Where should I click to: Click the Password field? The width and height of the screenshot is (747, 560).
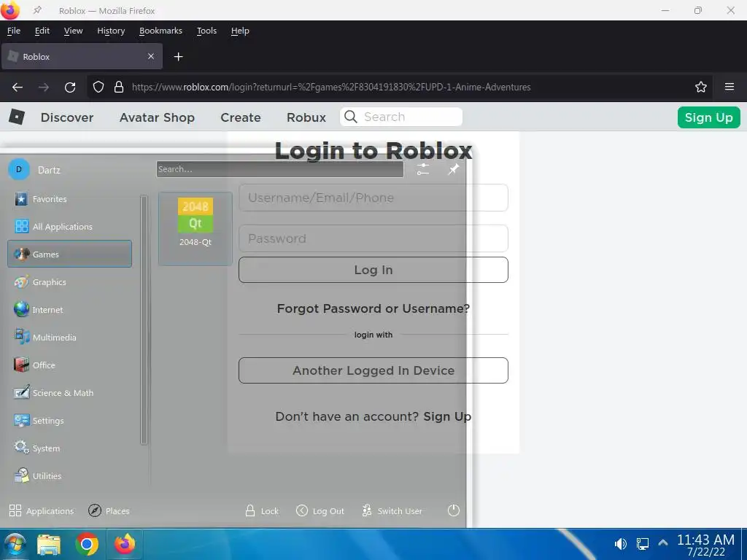pos(373,238)
